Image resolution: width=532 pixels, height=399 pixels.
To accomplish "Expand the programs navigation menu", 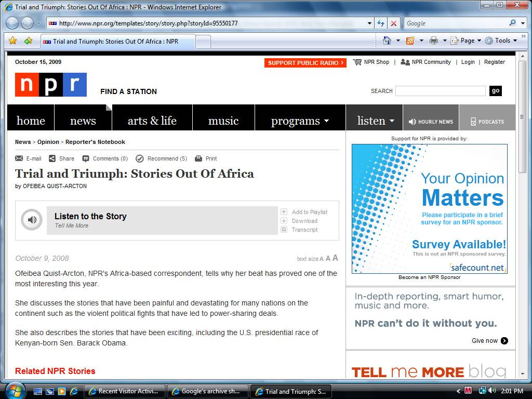I will tap(300, 121).
